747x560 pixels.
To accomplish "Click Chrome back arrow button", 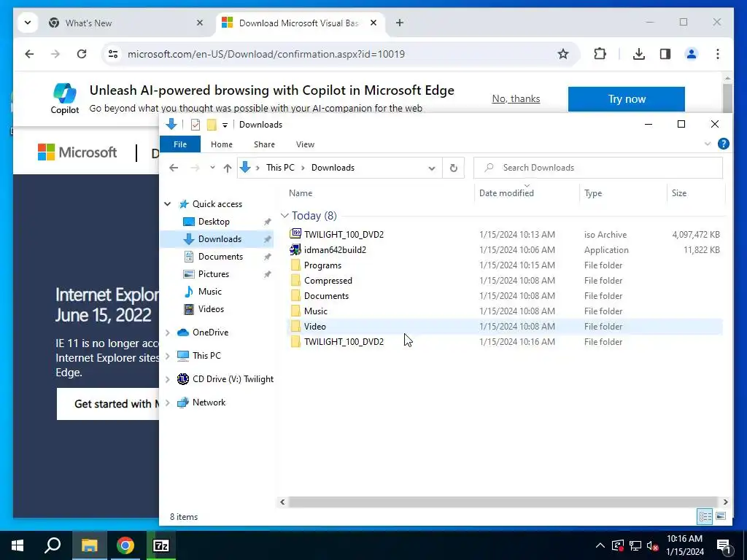I will coord(29,54).
